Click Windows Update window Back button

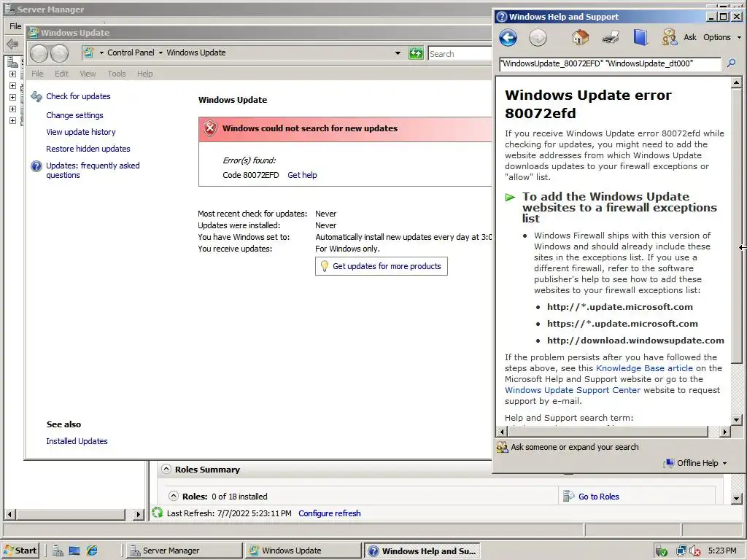coord(39,53)
